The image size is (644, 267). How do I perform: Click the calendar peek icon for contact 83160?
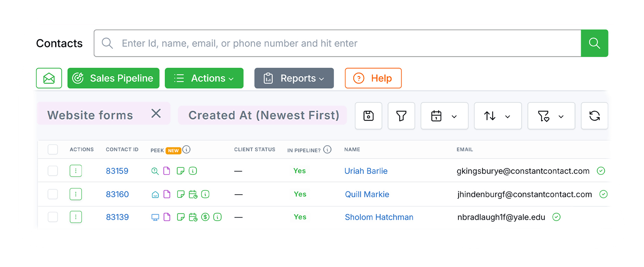(x=193, y=194)
